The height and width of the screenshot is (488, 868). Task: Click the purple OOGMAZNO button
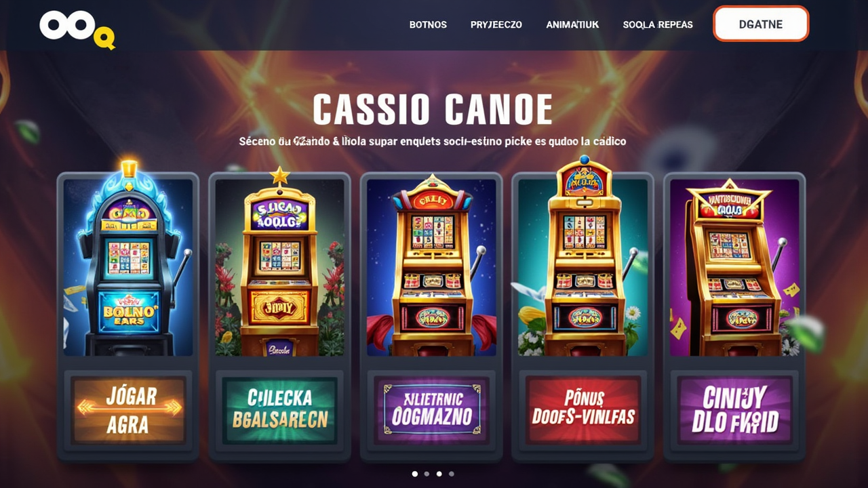pos(431,410)
